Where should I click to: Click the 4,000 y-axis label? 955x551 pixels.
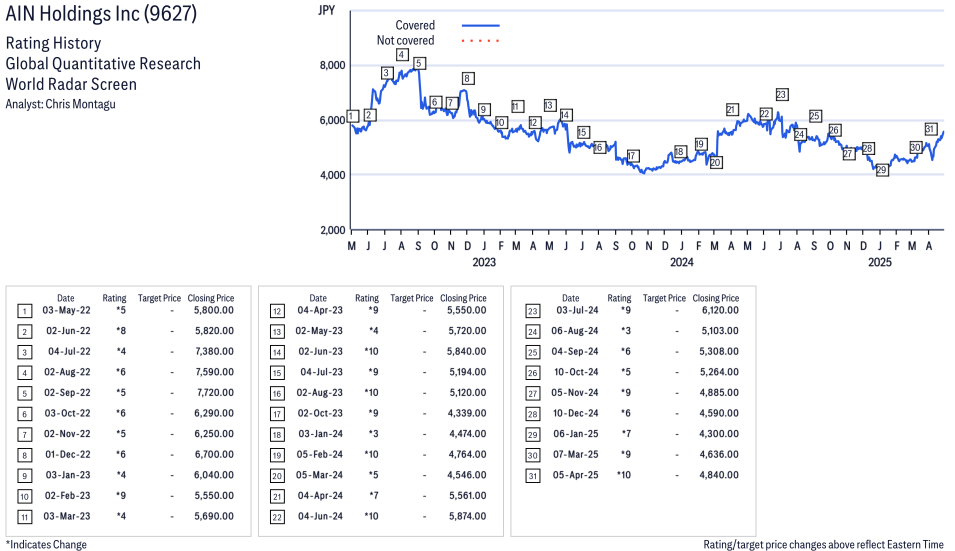(332, 175)
